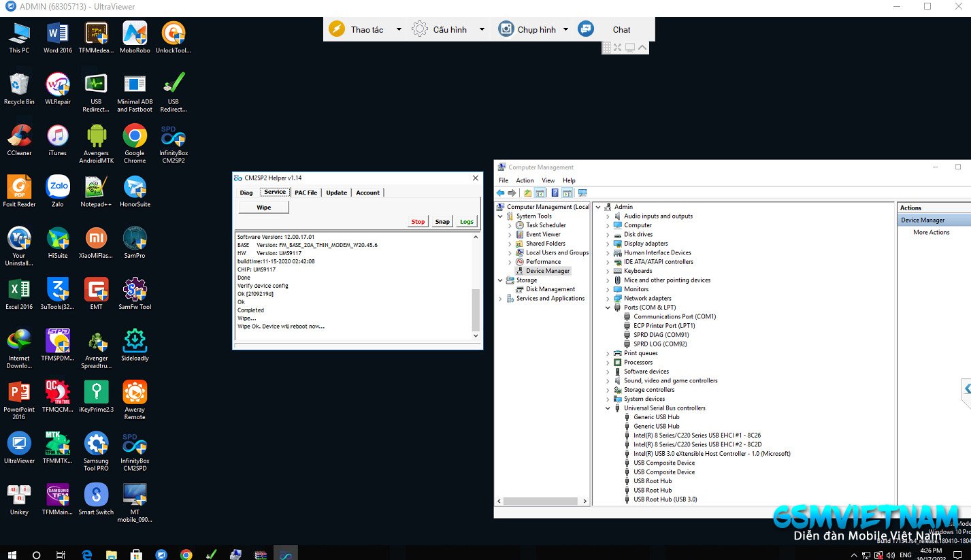Screen dimensions: 971x560
Task: Expand the Display adapters category
Action: point(608,244)
